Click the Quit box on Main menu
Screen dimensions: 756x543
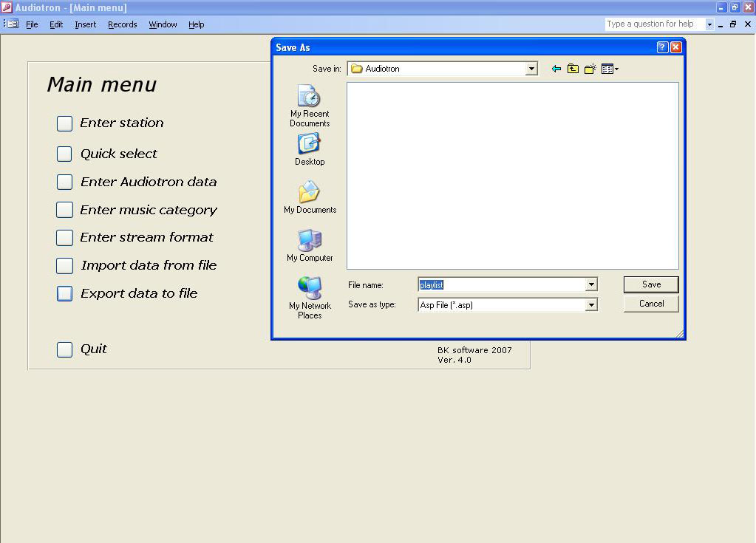[64, 349]
